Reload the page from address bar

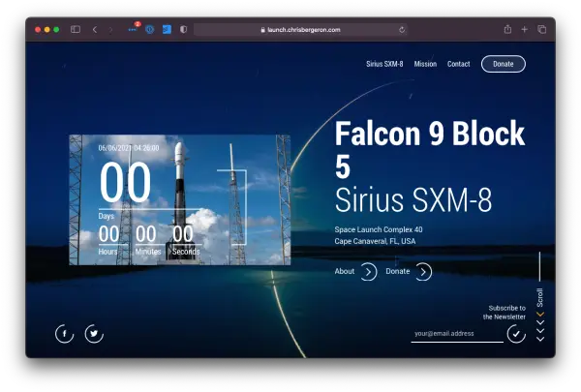[x=402, y=30]
